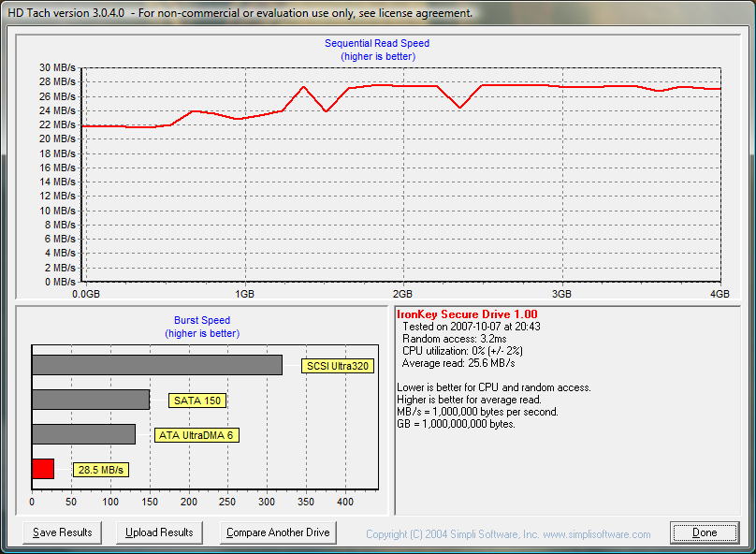The image size is (756, 554).
Task: Click the Save Results button
Action: coord(62,532)
